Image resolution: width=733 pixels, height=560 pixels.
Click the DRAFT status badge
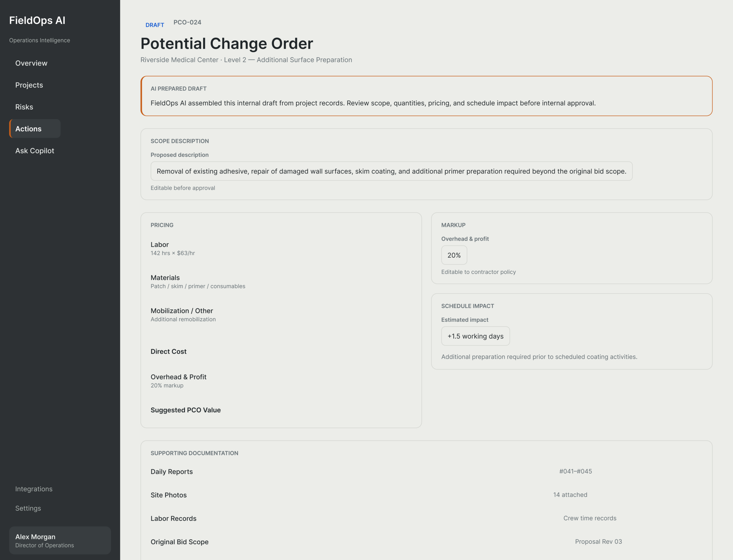[x=155, y=25]
